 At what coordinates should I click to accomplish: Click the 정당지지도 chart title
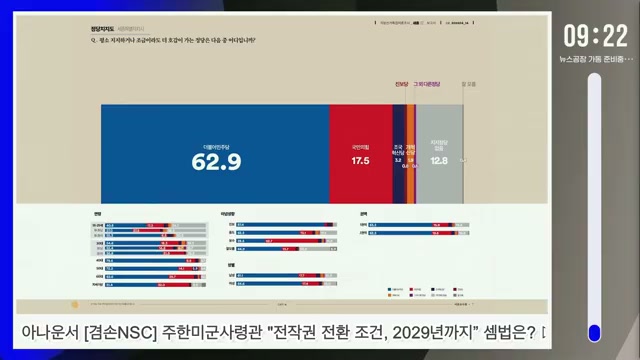coord(102,29)
